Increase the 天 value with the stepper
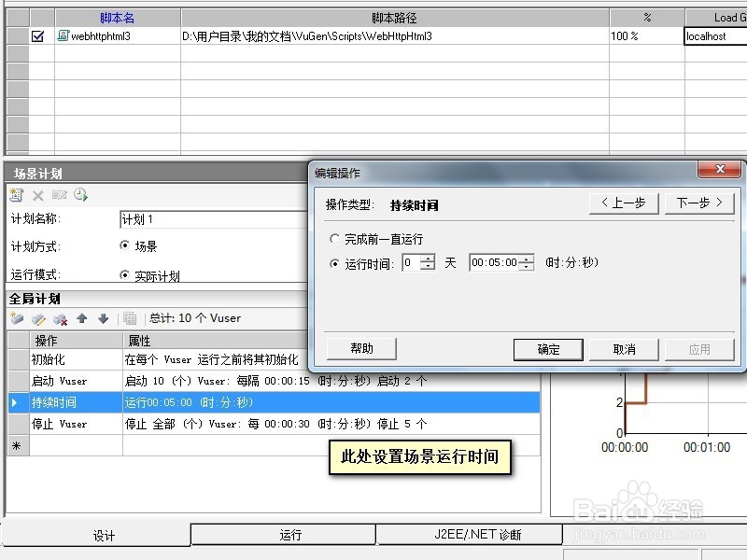 click(427, 259)
